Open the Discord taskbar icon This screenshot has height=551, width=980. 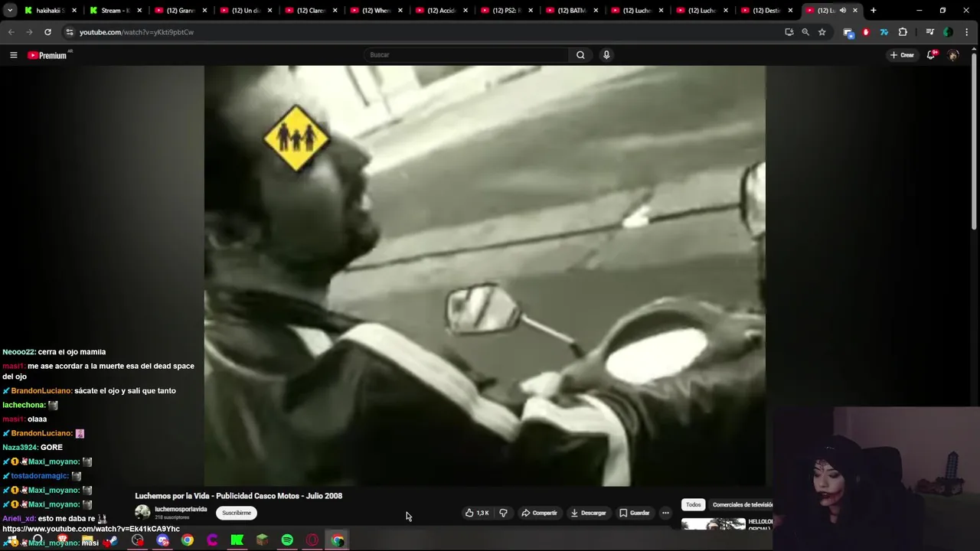162,540
